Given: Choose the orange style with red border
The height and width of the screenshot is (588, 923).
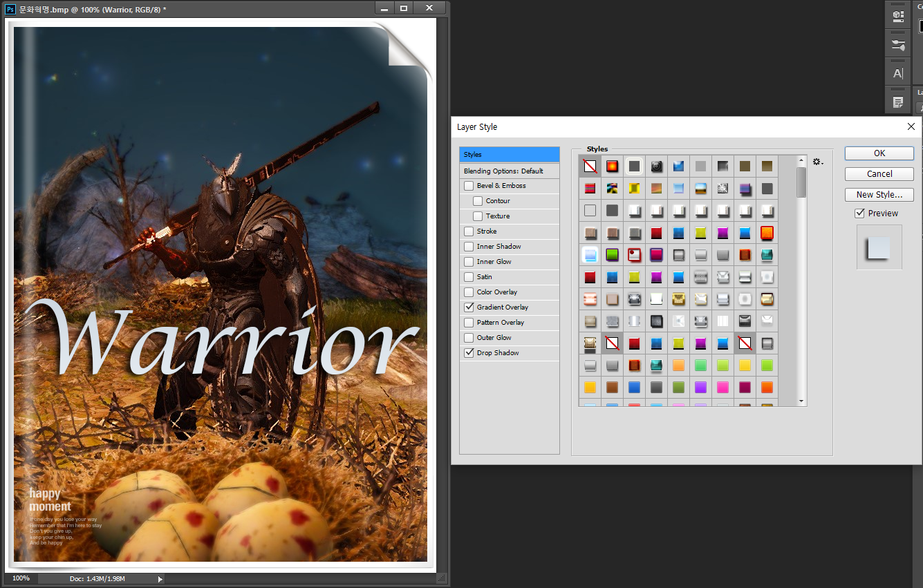Looking at the screenshot, I should pyautogui.click(x=767, y=232).
